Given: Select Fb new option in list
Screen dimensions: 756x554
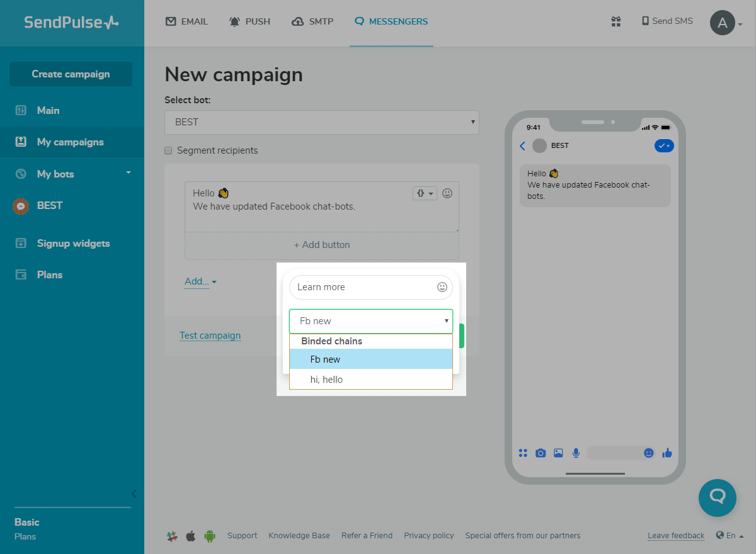Looking at the screenshot, I should [371, 359].
